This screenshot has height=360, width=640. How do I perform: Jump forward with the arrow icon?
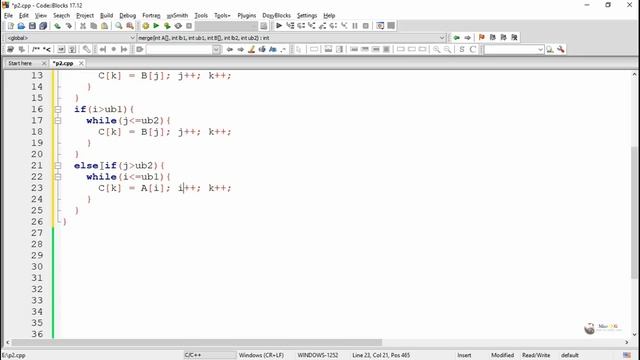coord(467,38)
